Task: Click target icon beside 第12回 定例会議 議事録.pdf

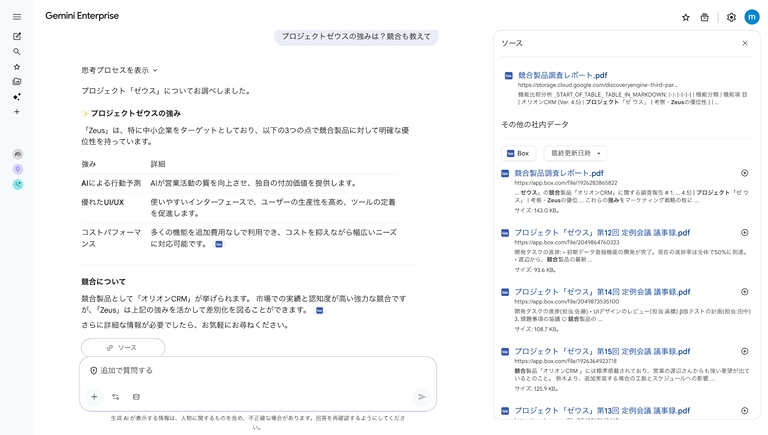Action: tap(744, 233)
